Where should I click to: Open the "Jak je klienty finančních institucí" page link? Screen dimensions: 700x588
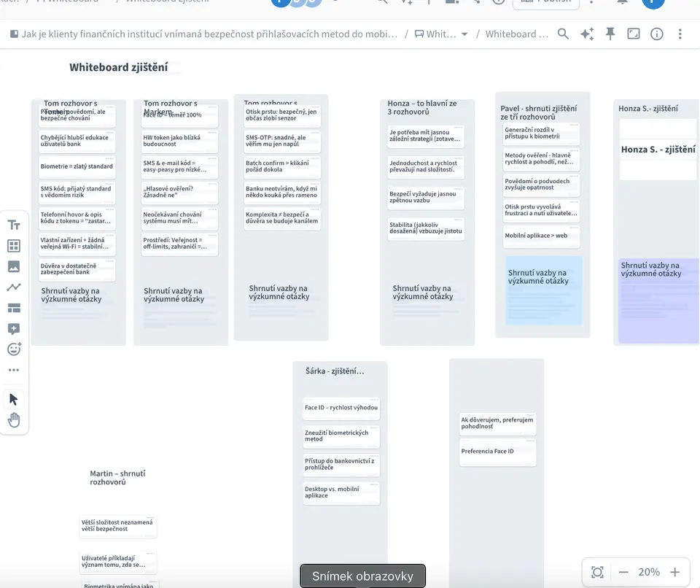(204, 34)
